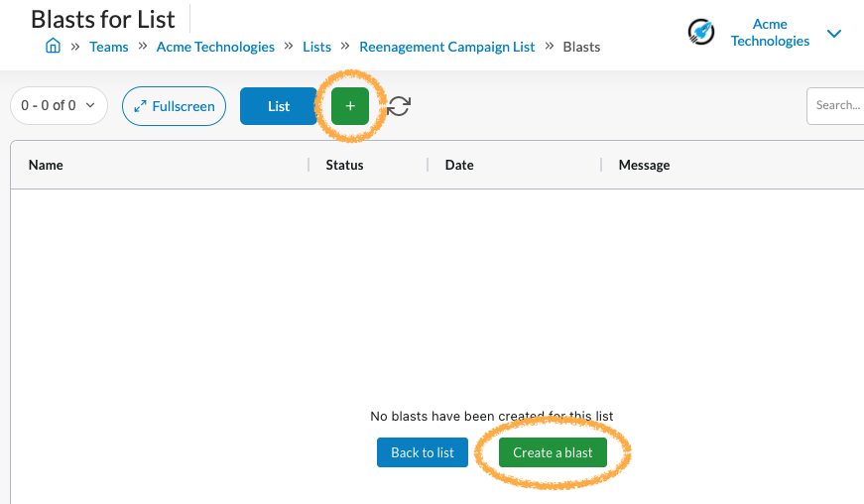Open the 0 - 0 of 0 pagination dropdown
The height and width of the screenshot is (504, 864).
click(59, 105)
